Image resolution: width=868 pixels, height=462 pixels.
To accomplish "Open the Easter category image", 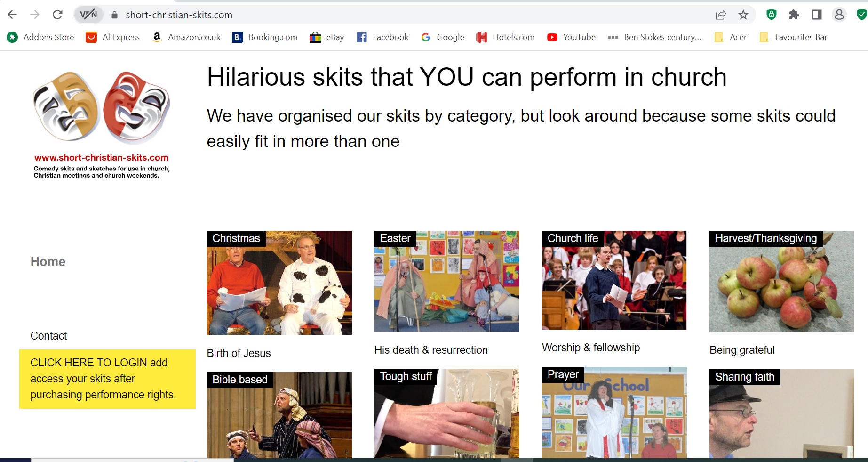I will [446, 281].
